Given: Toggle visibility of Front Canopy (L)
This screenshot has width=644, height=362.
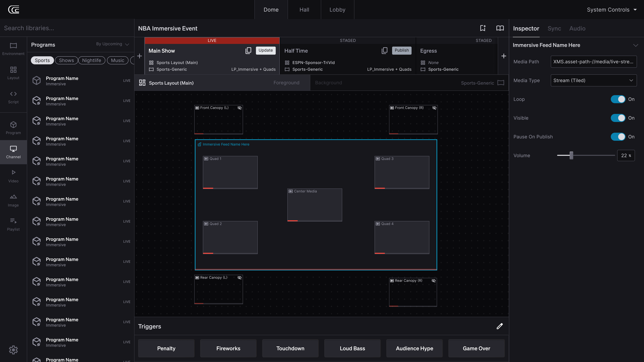Looking at the screenshot, I should [239, 108].
